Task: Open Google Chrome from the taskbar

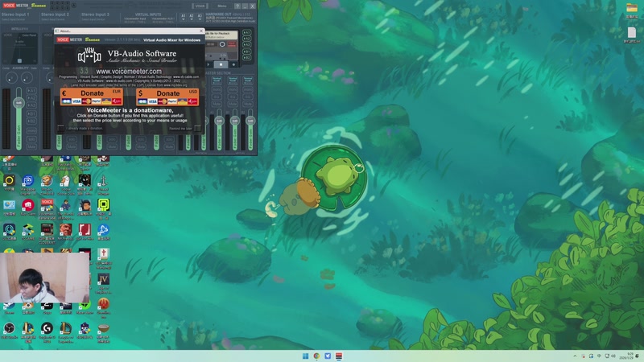Action: coord(316,356)
